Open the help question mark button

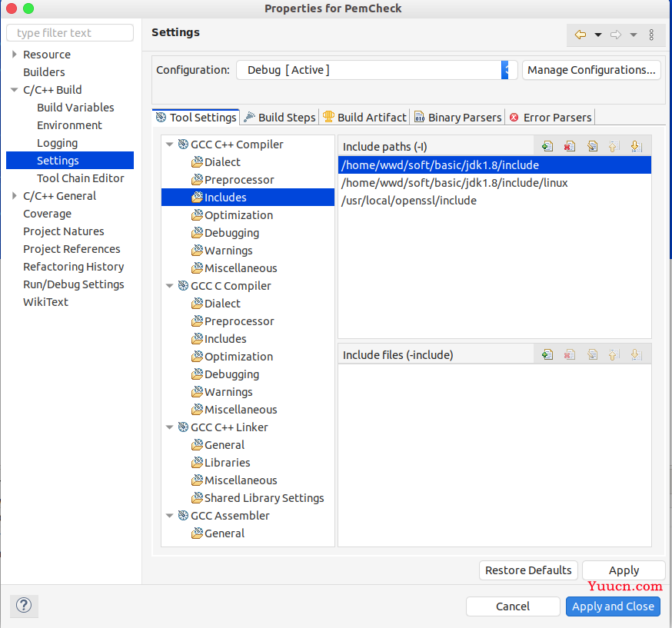24,606
